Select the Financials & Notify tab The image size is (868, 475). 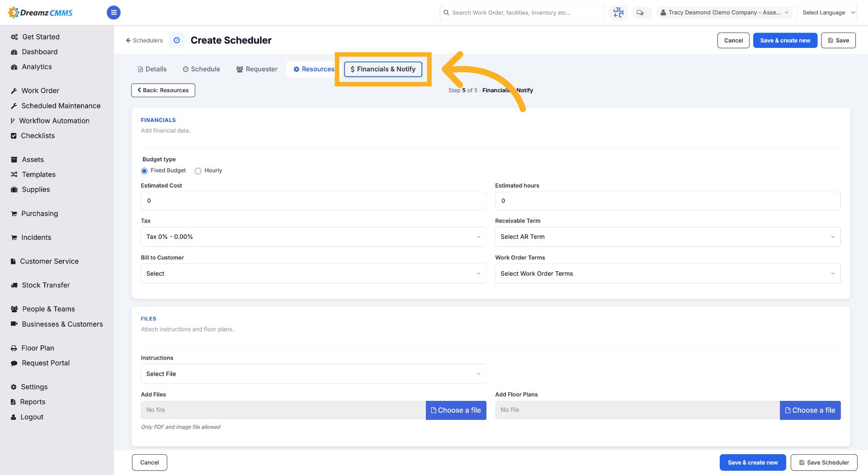point(383,69)
